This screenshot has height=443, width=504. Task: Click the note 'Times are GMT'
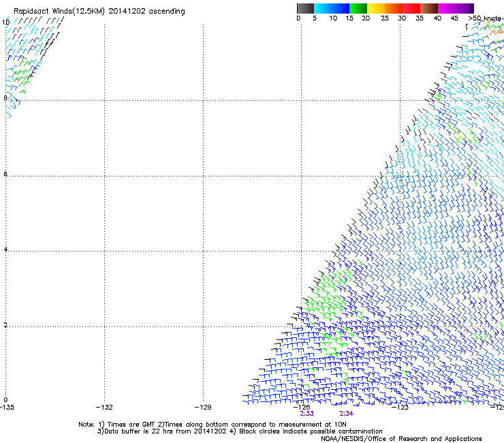pyautogui.click(x=131, y=425)
